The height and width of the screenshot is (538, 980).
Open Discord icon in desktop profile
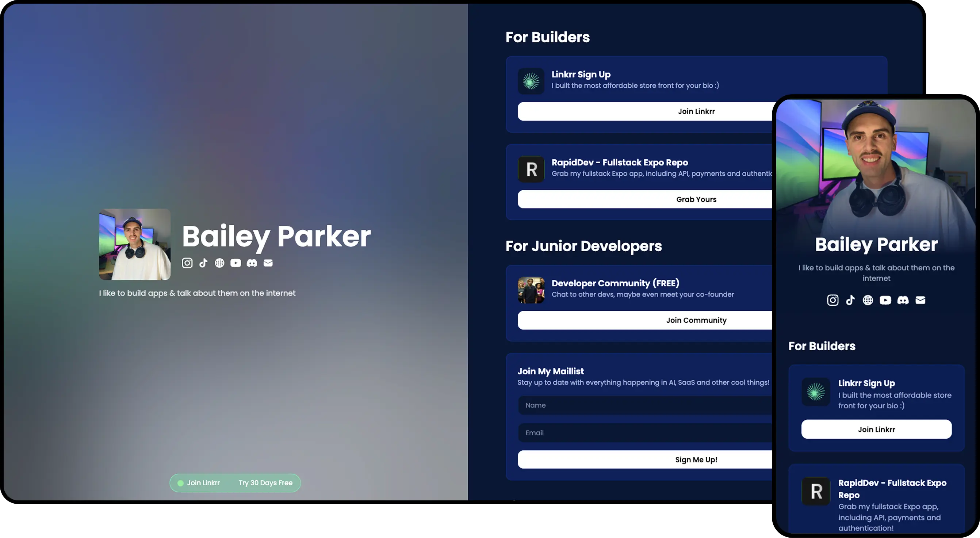[252, 263]
